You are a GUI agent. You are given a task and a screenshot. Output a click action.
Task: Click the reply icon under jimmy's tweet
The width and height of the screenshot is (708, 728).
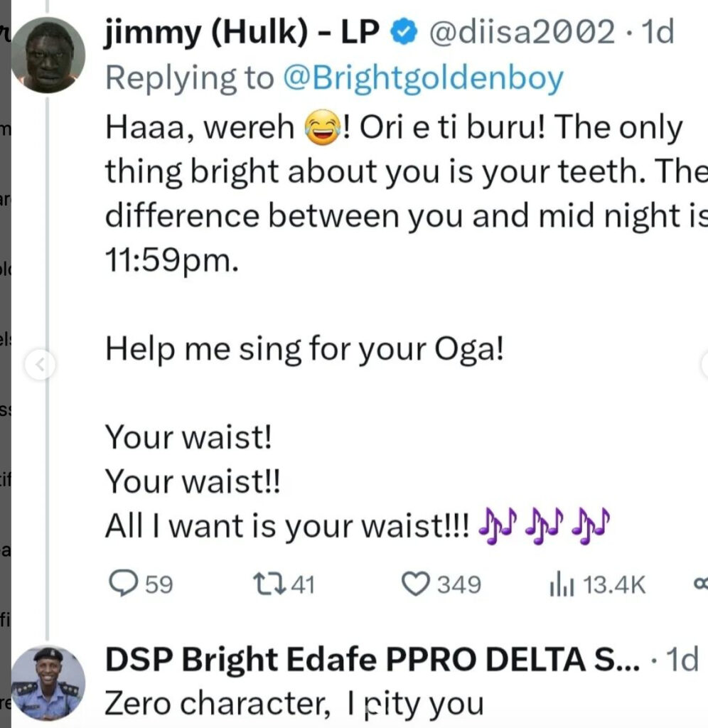click(122, 584)
